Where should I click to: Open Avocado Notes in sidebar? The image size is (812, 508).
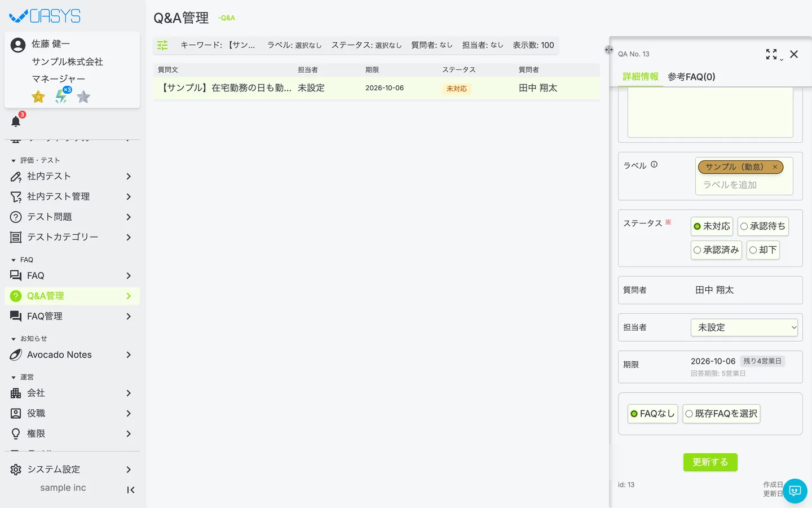click(x=72, y=354)
